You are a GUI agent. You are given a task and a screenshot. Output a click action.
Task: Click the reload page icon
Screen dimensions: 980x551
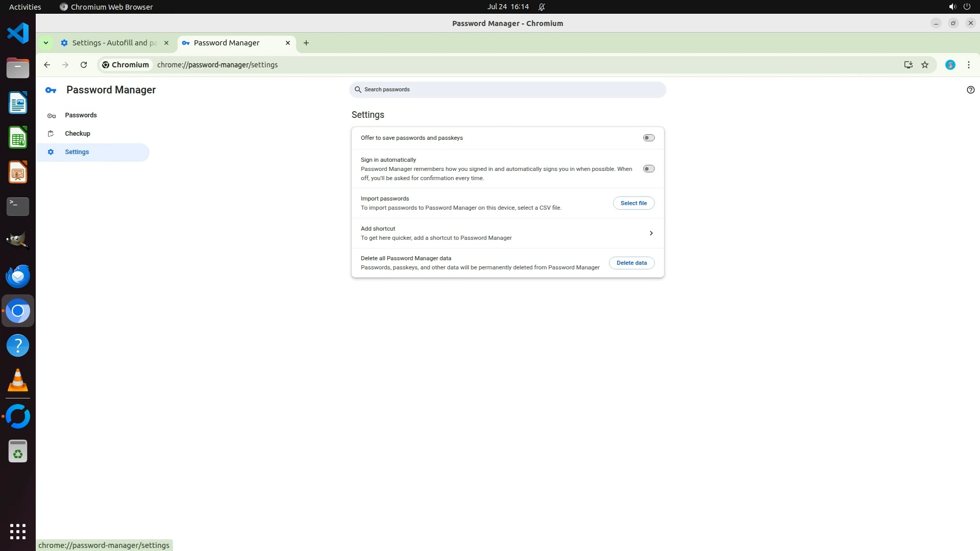[84, 65]
